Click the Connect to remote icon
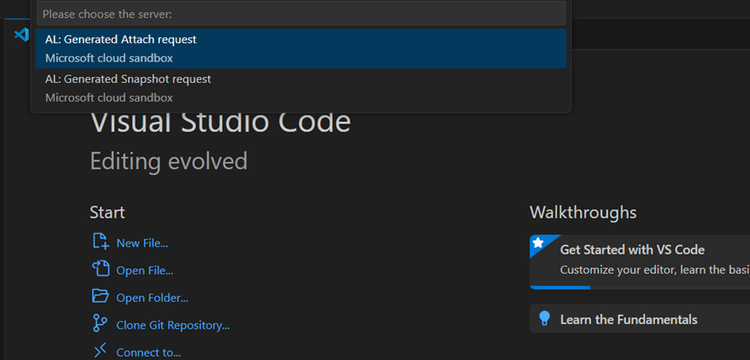The width and height of the screenshot is (750, 360). 100,350
